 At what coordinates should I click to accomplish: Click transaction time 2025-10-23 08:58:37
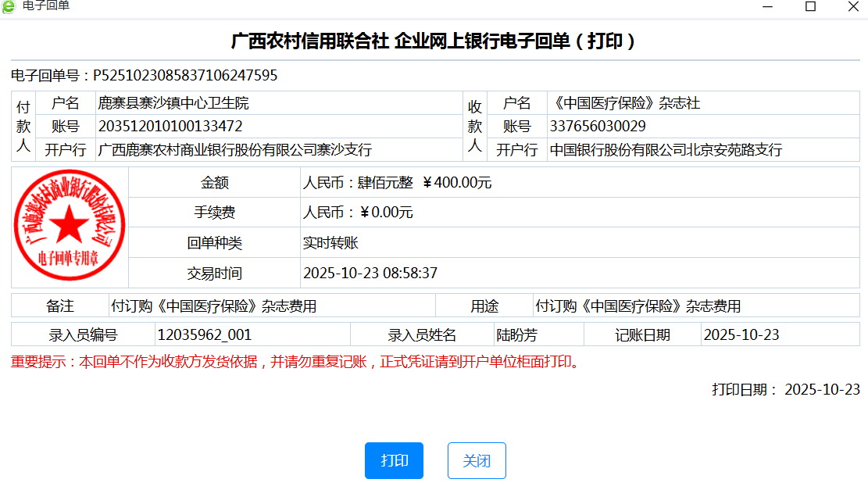tap(370, 274)
